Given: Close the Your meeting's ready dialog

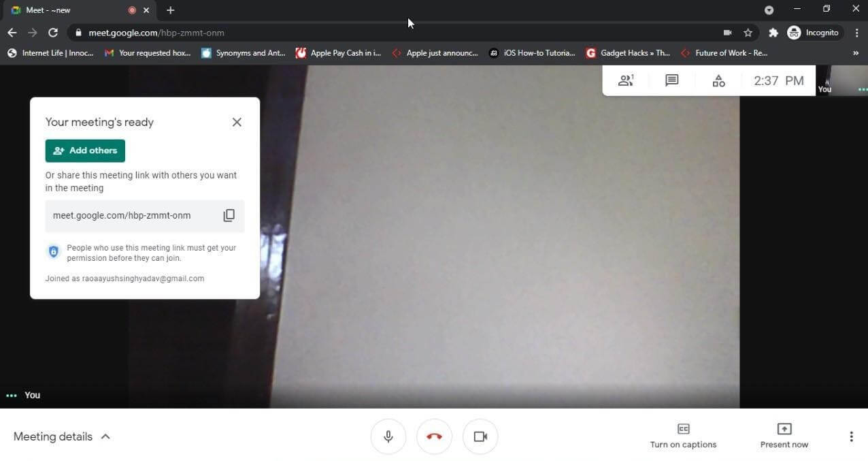Looking at the screenshot, I should 237,122.
